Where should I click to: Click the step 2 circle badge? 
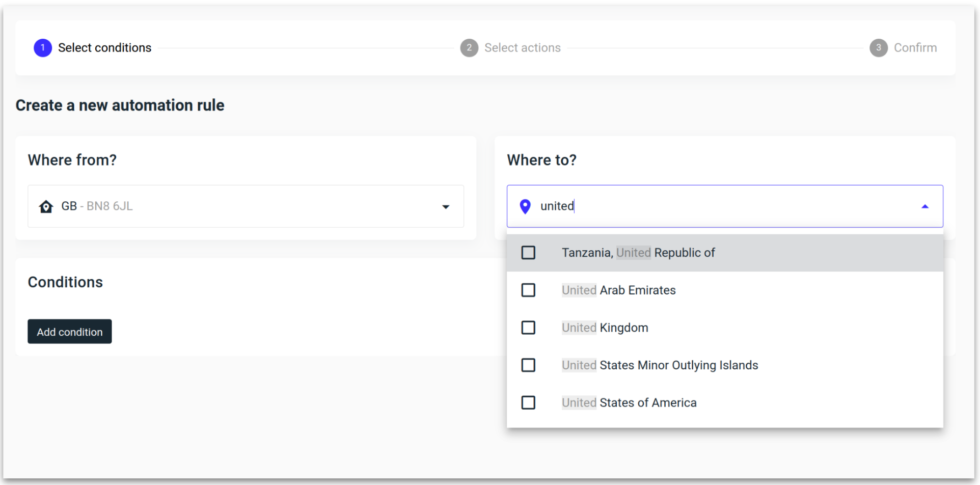[469, 48]
